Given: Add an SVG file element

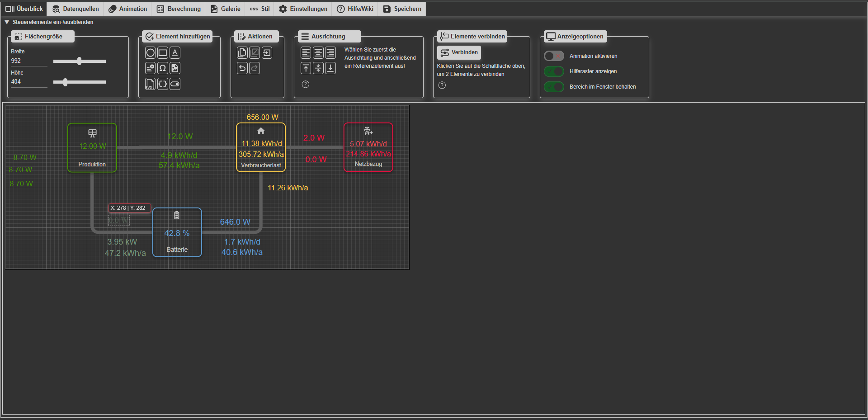Looking at the screenshot, I should pyautogui.click(x=150, y=84).
